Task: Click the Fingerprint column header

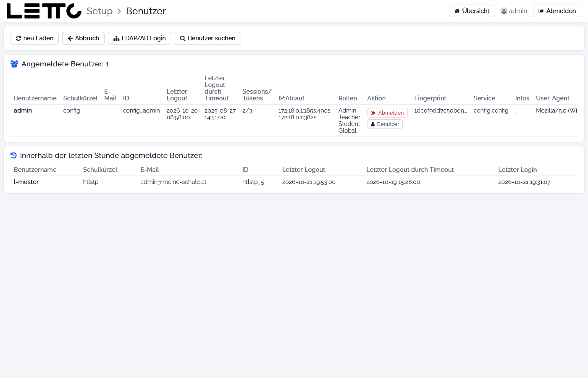Action: point(430,98)
